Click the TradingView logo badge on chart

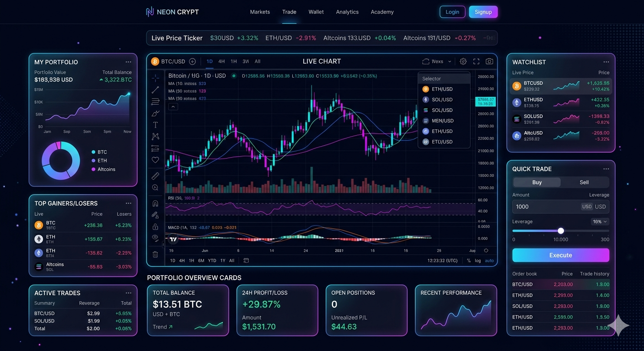tap(173, 239)
